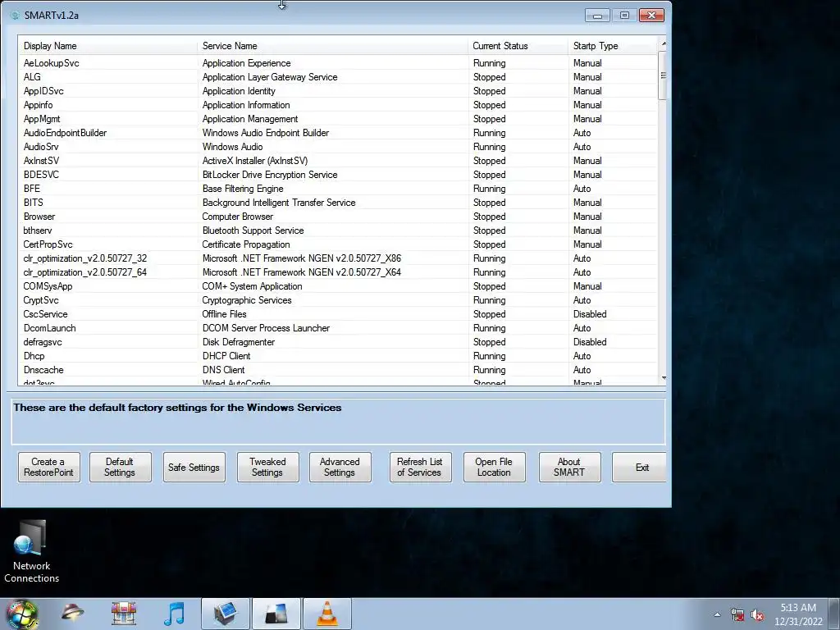The height and width of the screenshot is (630, 840).
Task: Click Certificate Propagation service name
Action: [246, 244]
